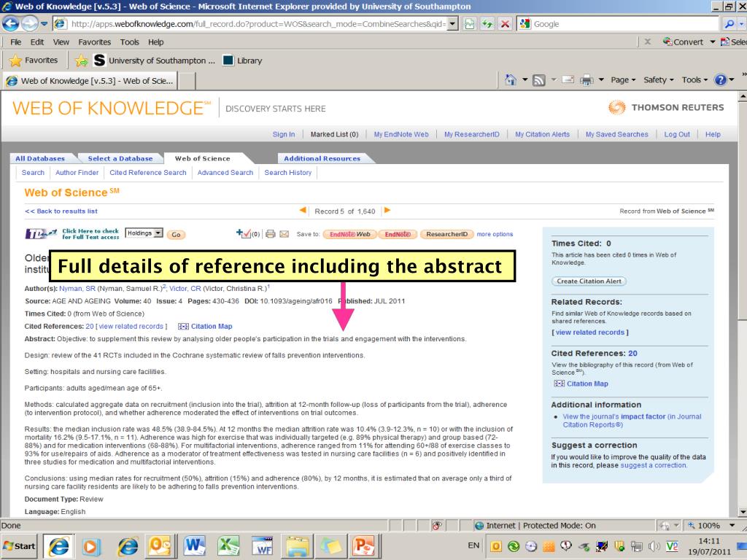Open the Recent Pages arrow next to Forward
This screenshot has height=560, width=747.
(x=44, y=23)
